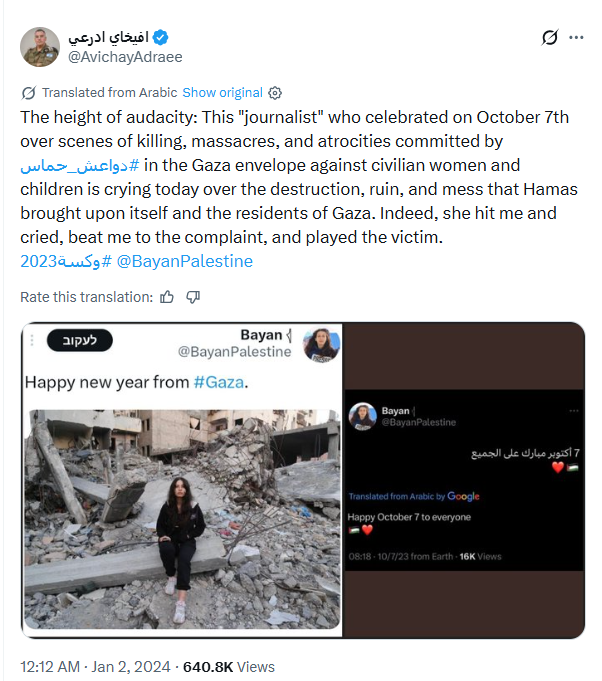Open the tweet's more options menu
602x681 pixels.
[577, 38]
